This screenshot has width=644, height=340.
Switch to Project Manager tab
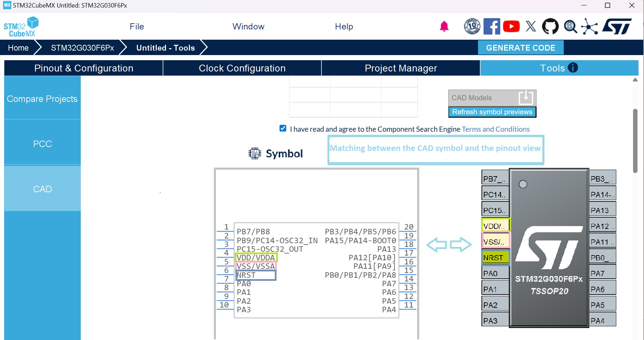tap(401, 68)
